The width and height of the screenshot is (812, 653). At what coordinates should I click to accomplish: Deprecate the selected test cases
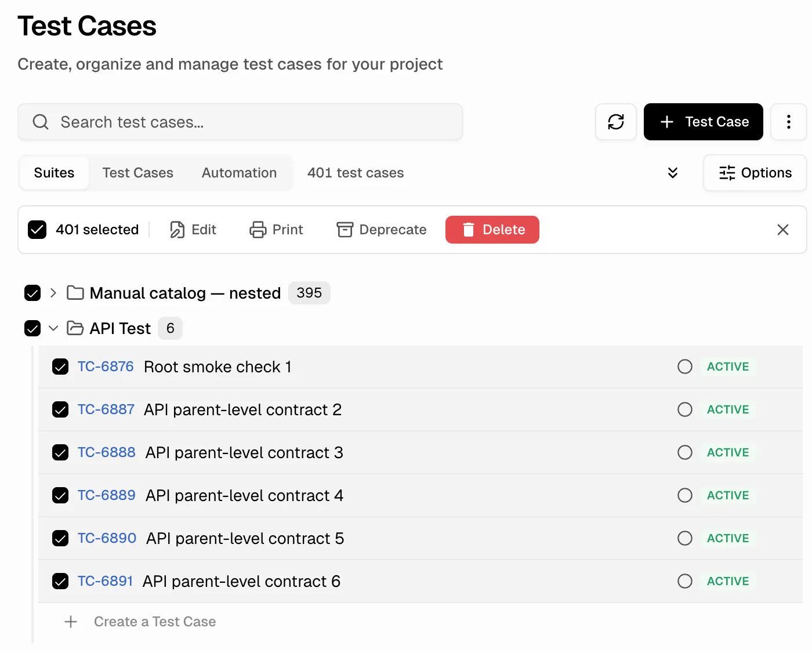click(x=382, y=230)
